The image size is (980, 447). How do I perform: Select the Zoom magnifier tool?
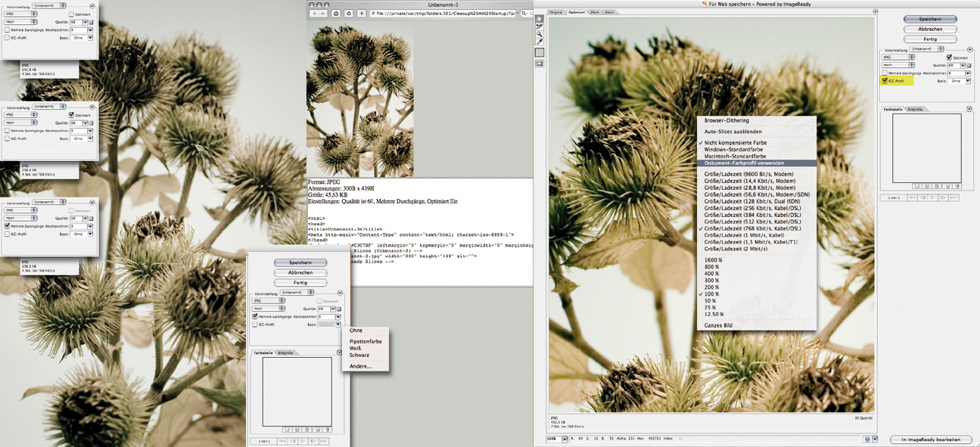click(x=540, y=35)
